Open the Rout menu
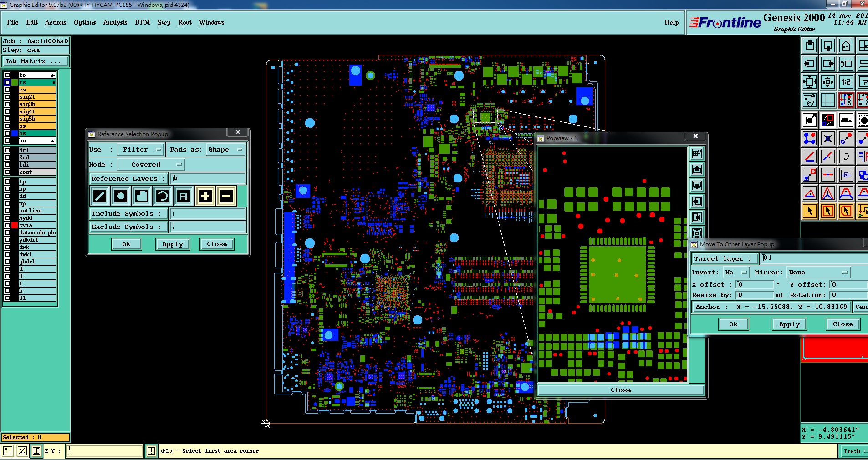 (185, 22)
